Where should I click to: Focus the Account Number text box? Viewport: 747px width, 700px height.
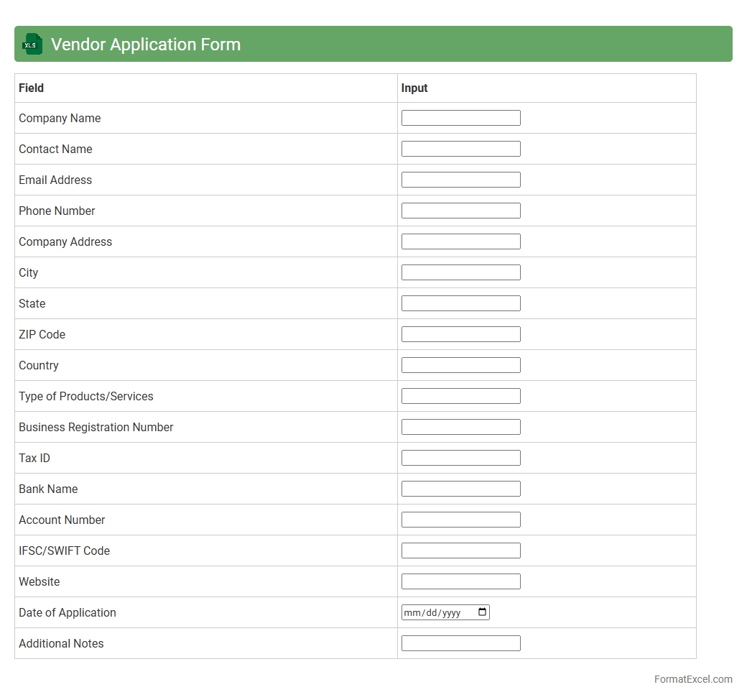click(460, 520)
